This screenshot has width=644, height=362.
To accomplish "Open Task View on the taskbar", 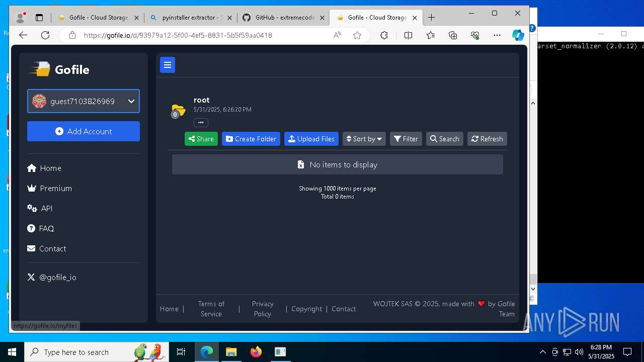I will (x=181, y=352).
